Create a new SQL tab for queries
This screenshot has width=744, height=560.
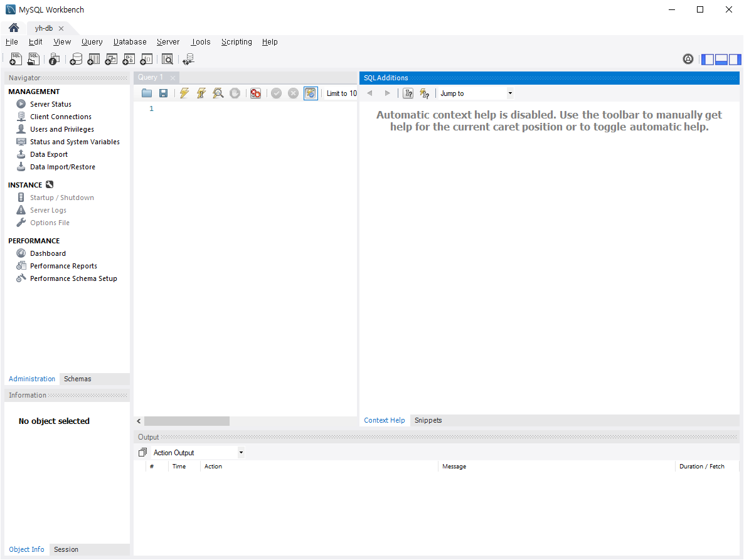[16, 60]
